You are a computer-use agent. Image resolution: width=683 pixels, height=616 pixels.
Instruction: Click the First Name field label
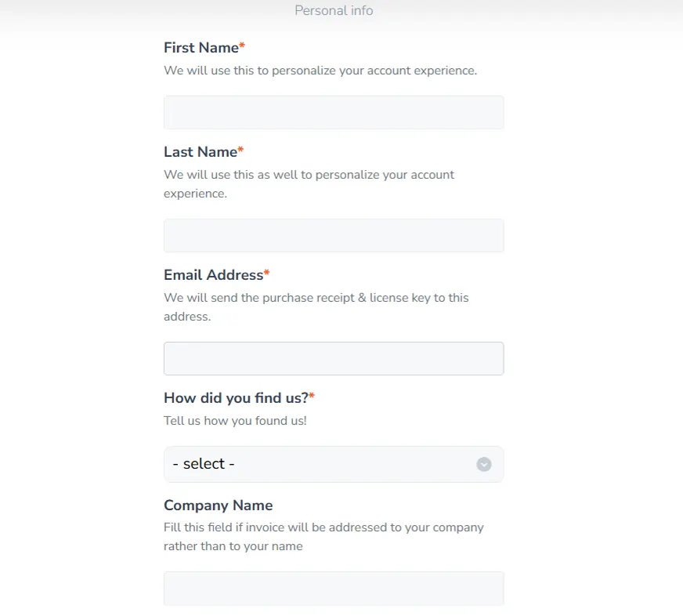pyautogui.click(x=199, y=48)
